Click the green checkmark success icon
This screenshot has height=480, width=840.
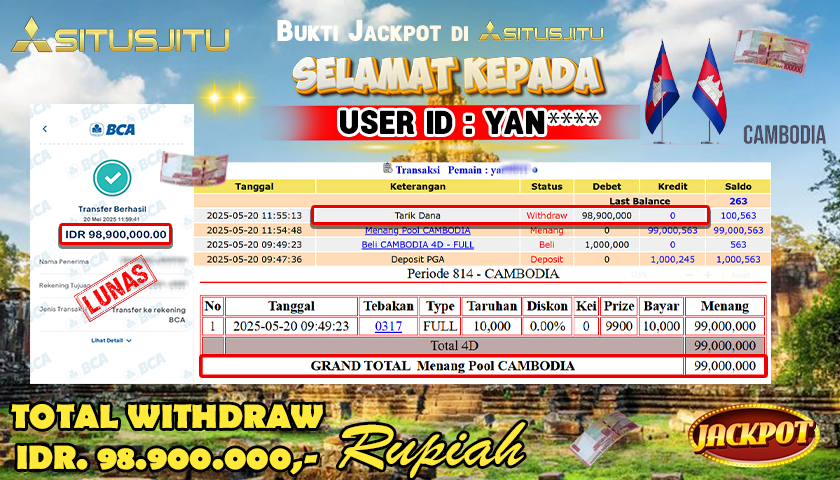tap(112, 178)
